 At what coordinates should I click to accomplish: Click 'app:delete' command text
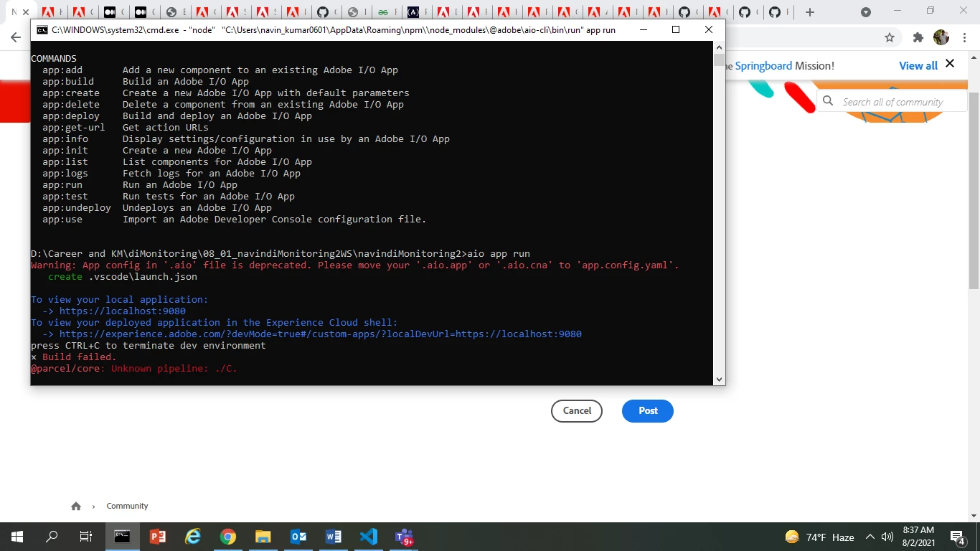coord(71,105)
